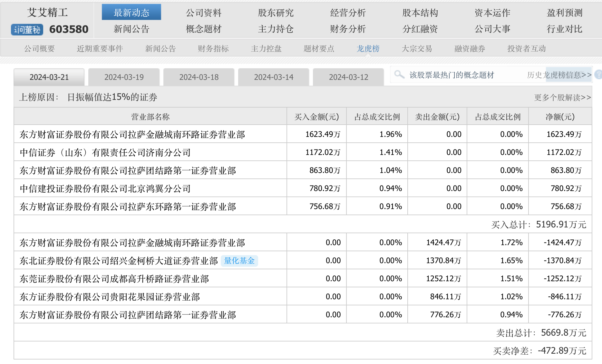
Task: Jump to 公司概要 section
Action: [x=39, y=49]
